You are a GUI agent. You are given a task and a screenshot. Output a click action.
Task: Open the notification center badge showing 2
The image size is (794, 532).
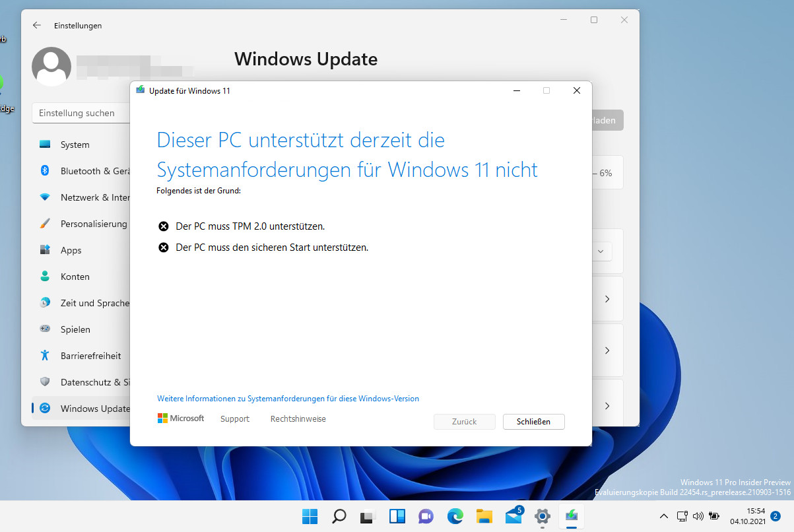point(776,516)
